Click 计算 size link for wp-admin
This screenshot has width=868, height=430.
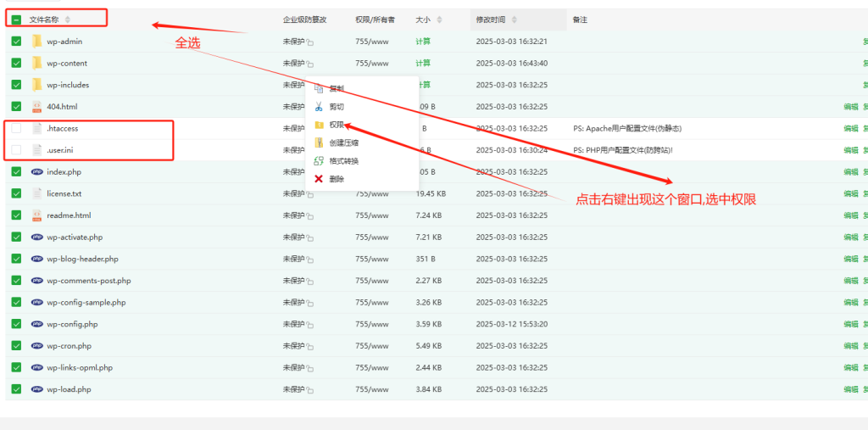[423, 42]
